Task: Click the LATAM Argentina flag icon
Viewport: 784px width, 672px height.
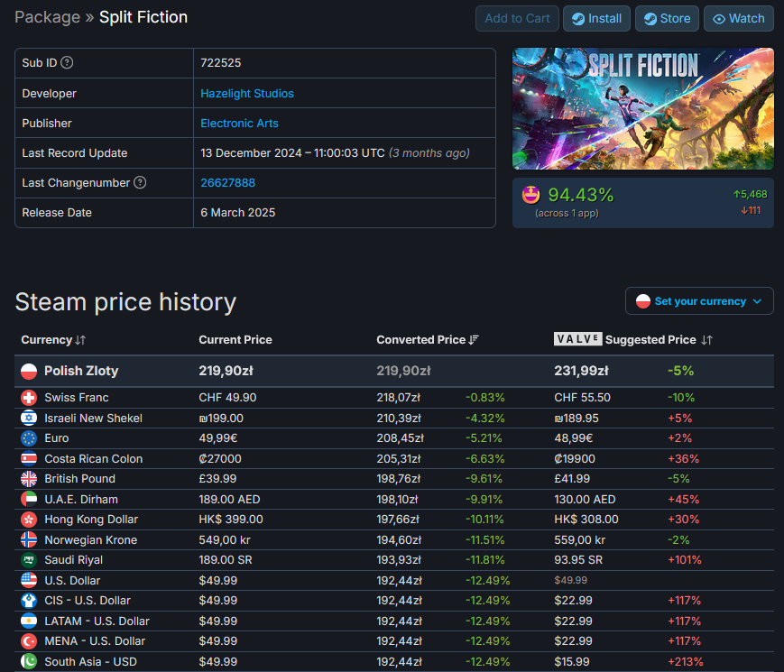Action: (x=29, y=621)
